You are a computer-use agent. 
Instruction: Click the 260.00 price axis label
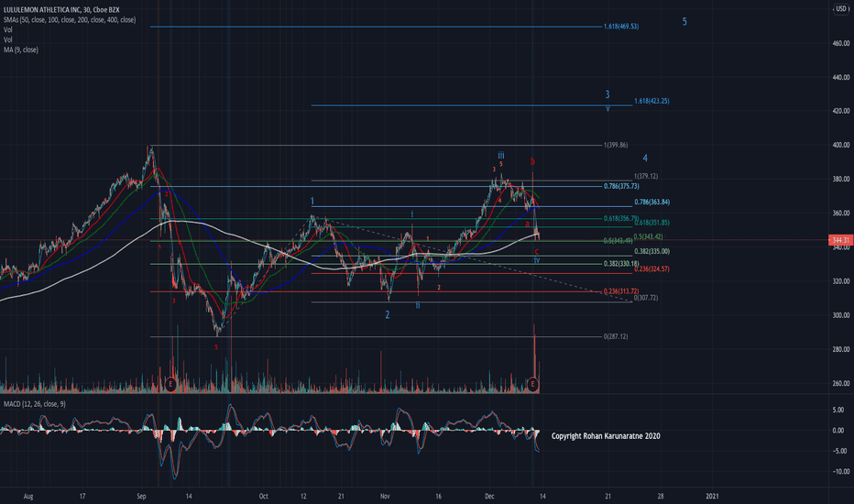pyautogui.click(x=841, y=384)
